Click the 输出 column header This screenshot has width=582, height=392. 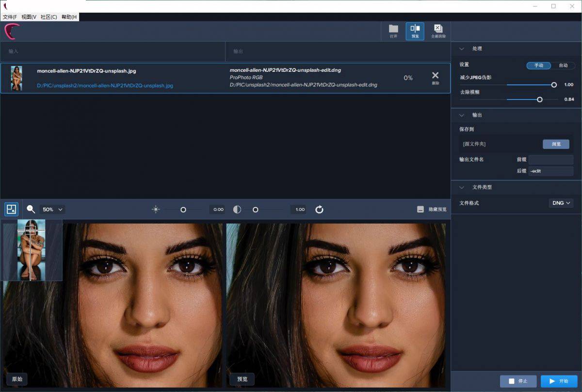(x=238, y=51)
